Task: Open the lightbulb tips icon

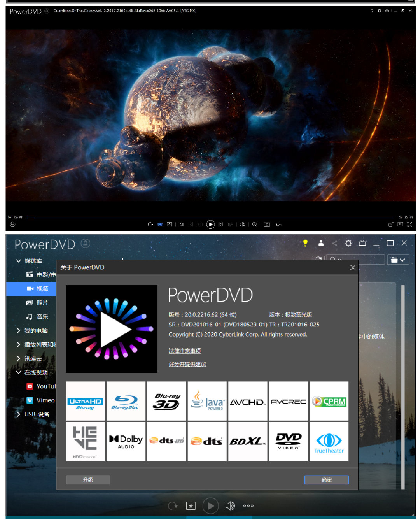Action: [x=305, y=243]
